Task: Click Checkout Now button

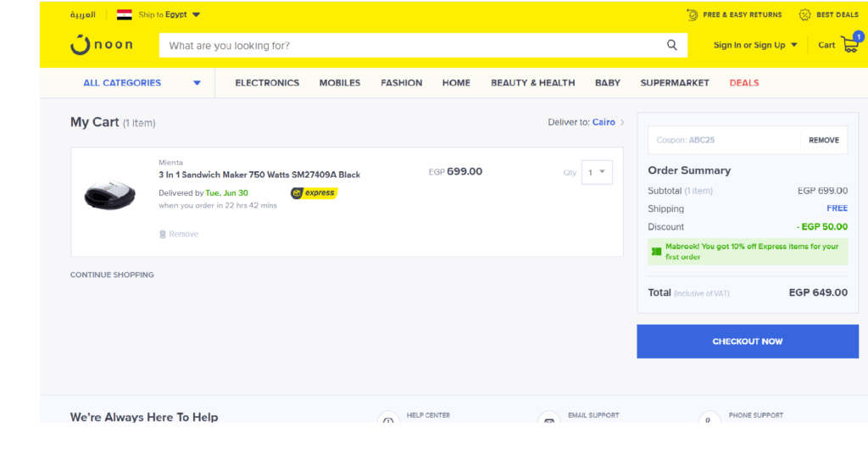Action: (x=748, y=342)
